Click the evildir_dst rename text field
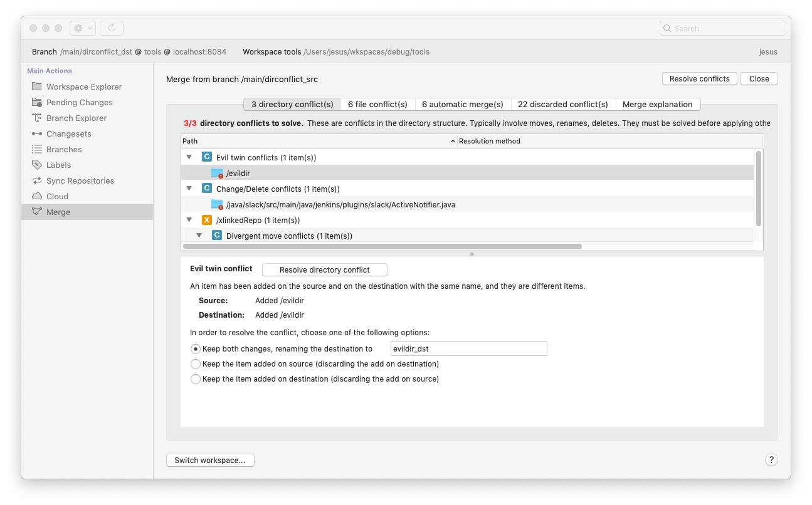 (x=468, y=348)
